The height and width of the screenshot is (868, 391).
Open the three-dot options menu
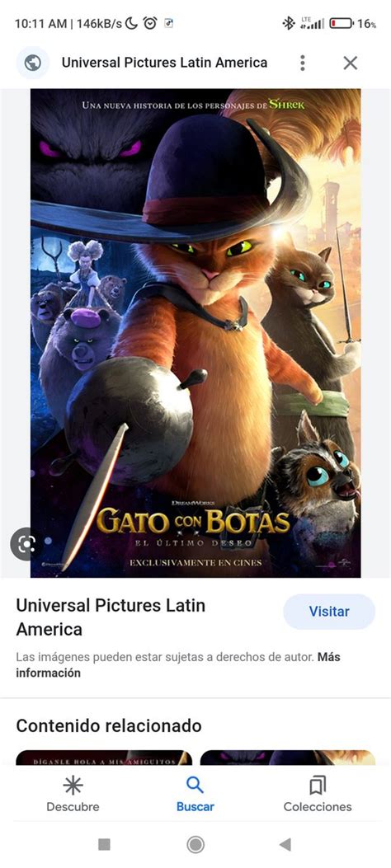303,63
